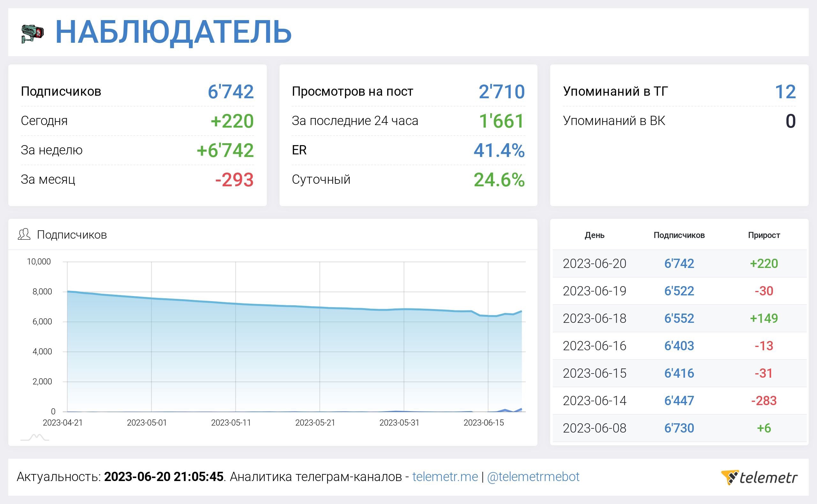Click subscriber count 6'416 in the table
This screenshot has height=504, width=817.
(679, 373)
